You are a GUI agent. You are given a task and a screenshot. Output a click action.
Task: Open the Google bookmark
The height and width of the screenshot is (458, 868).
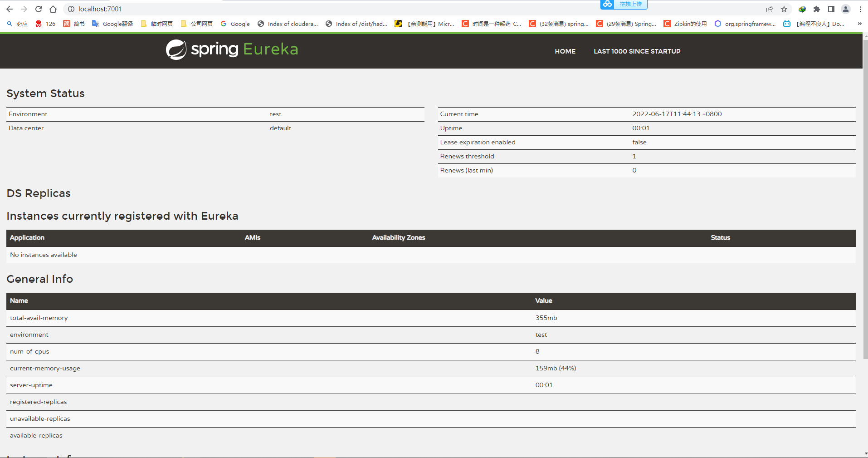235,24
